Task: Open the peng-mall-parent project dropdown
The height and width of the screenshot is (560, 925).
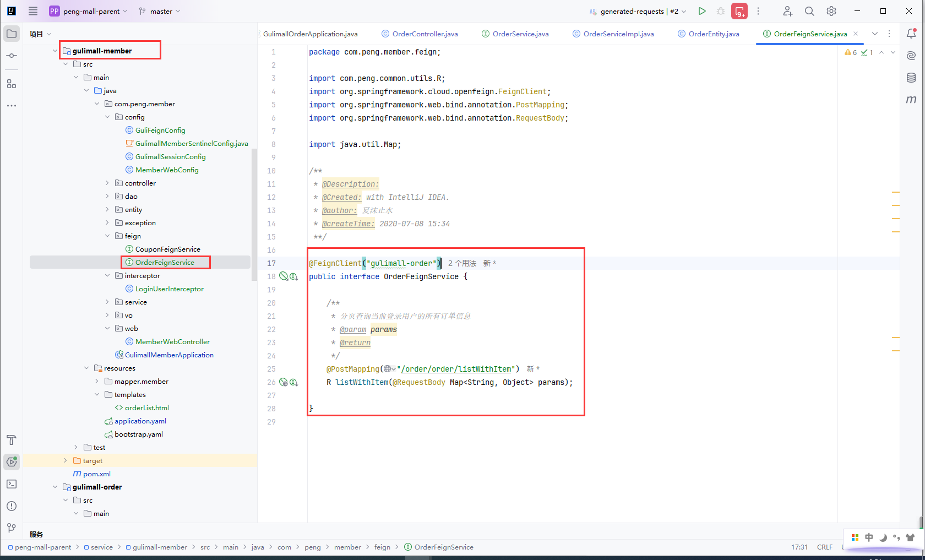Action: (x=89, y=11)
